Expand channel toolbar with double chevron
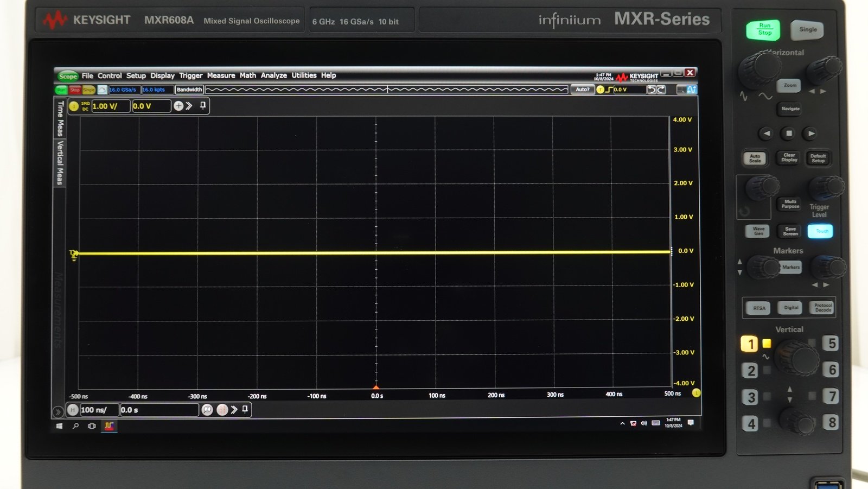The width and height of the screenshot is (868, 489). click(189, 106)
